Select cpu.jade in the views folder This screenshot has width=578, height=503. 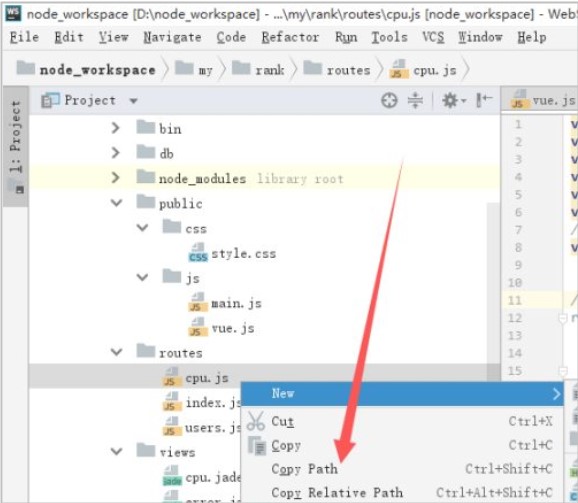tap(213, 477)
